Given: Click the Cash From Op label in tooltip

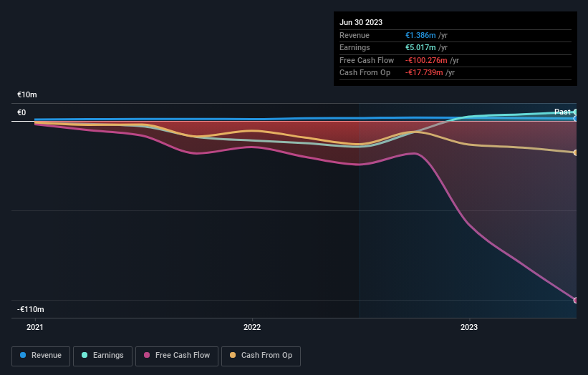Looking at the screenshot, I should (365, 72).
